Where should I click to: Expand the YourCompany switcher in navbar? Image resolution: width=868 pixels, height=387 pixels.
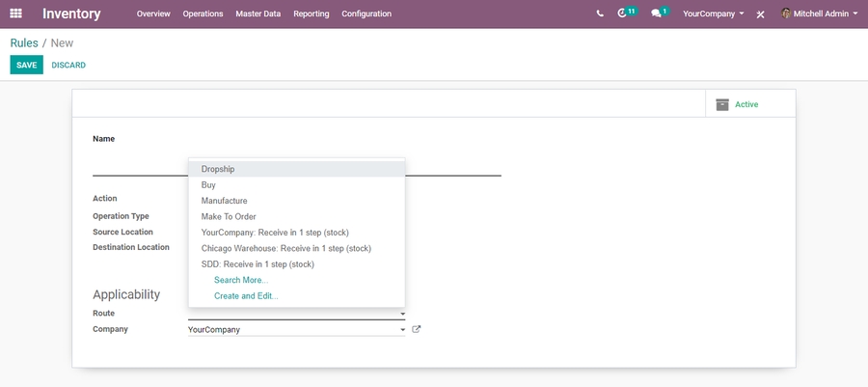(713, 14)
